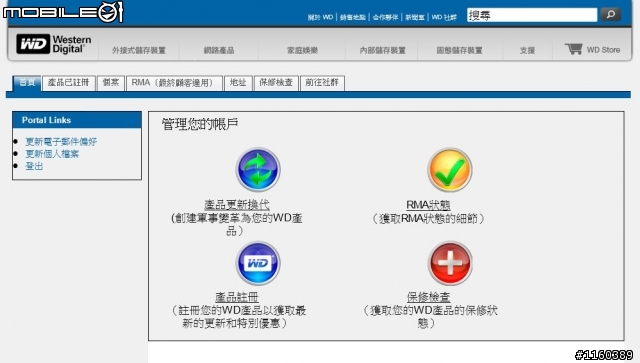Viewport: 640px width, 363px height.
Task: Click the 創建軍事變革為您的WD產品 description text
Action: tap(237, 224)
